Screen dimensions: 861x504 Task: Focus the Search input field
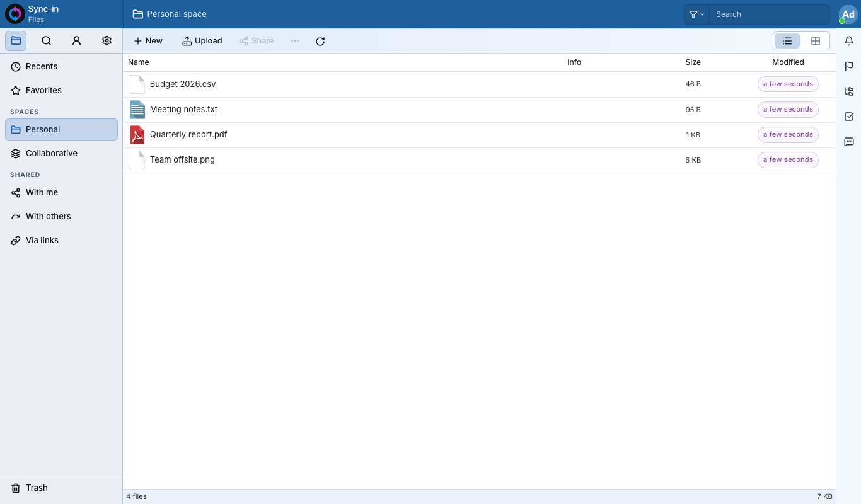point(769,14)
